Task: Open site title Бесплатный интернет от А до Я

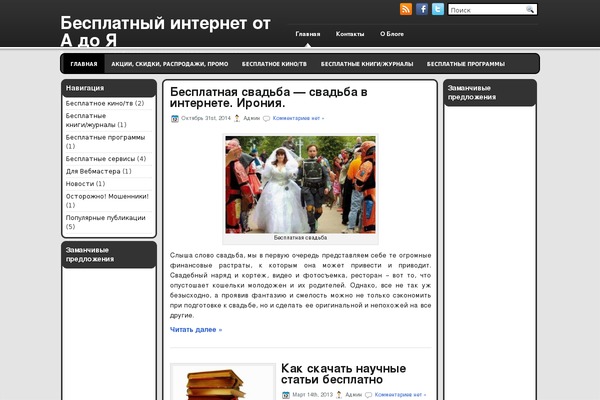Action: pos(165,31)
